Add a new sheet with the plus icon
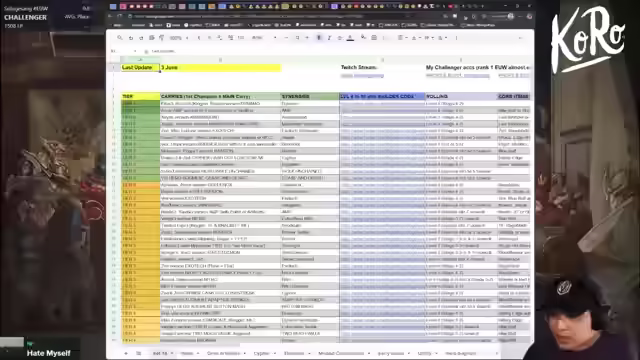 point(126,353)
